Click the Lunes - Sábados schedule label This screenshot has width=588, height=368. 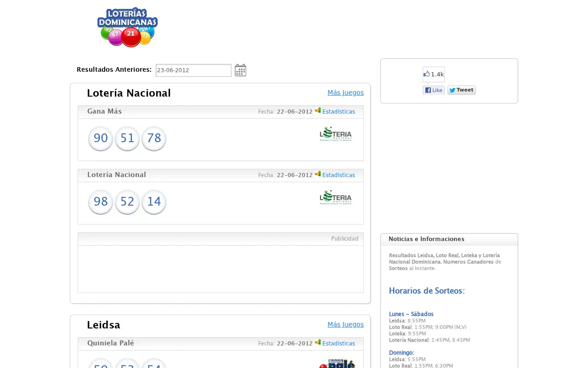coord(411,314)
